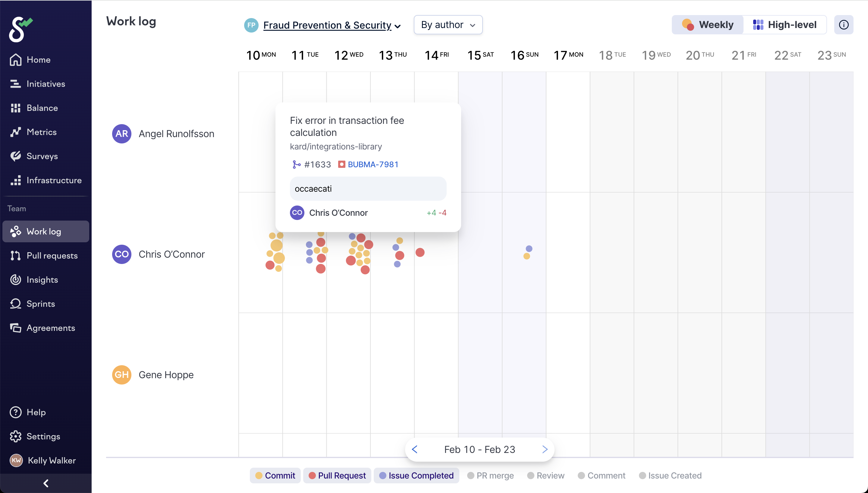This screenshot has width=868, height=493.
Task: Go to the next date range
Action: [x=545, y=449]
